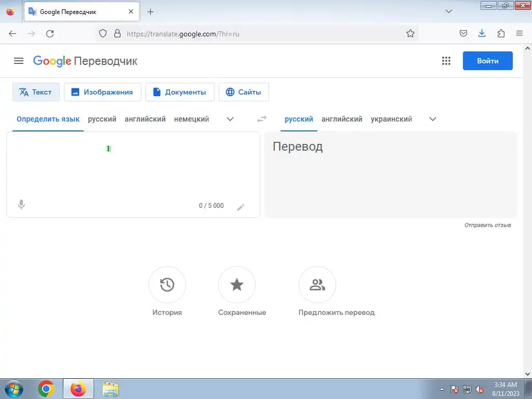Click Firefox taskbar icon
The width and height of the screenshot is (532, 399).
[x=78, y=389]
